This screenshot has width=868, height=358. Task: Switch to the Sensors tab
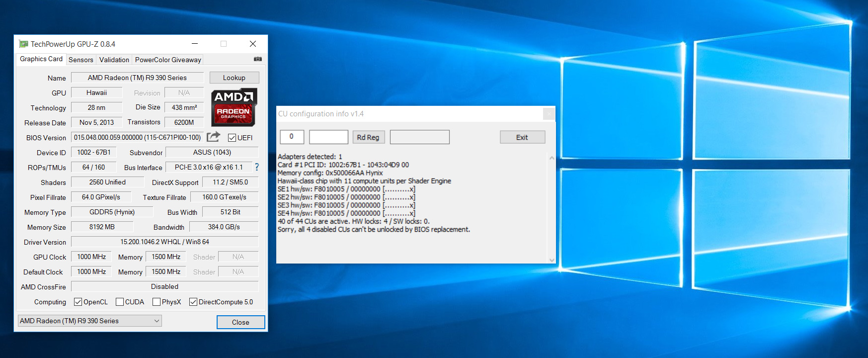pyautogui.click(x=80, y=60)
